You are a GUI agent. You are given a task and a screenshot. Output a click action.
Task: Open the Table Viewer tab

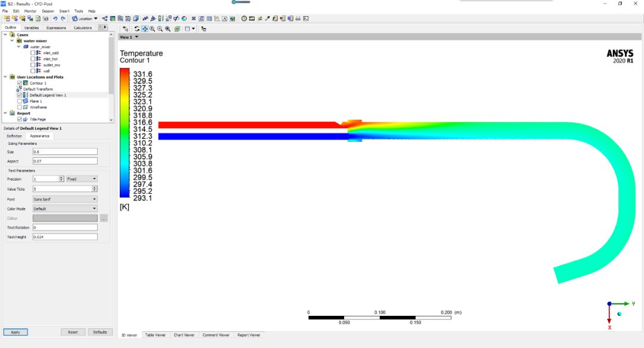click(155, 335)
